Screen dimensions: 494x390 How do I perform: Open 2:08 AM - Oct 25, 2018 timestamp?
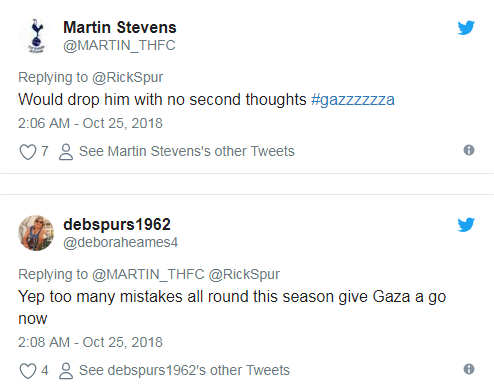coord(90,342)
